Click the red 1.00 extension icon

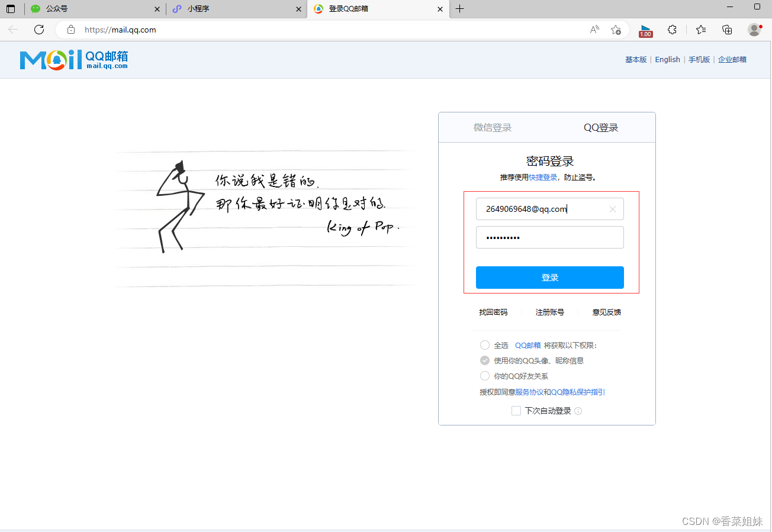645,31
